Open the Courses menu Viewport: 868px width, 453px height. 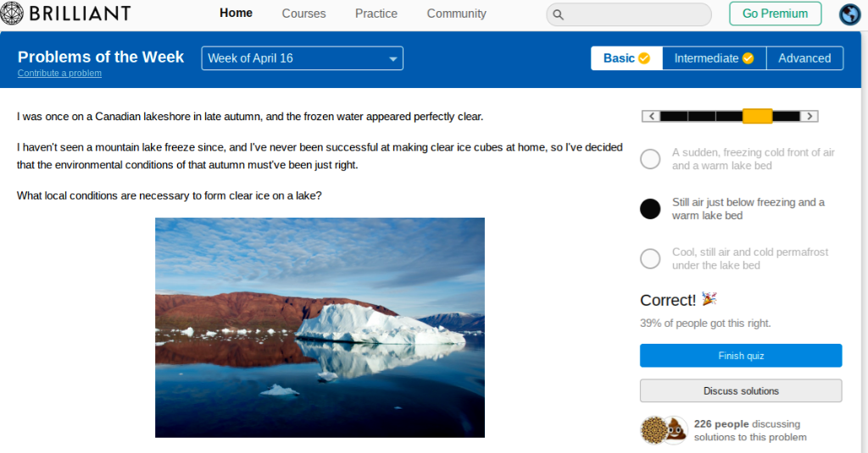coord(303,14)
